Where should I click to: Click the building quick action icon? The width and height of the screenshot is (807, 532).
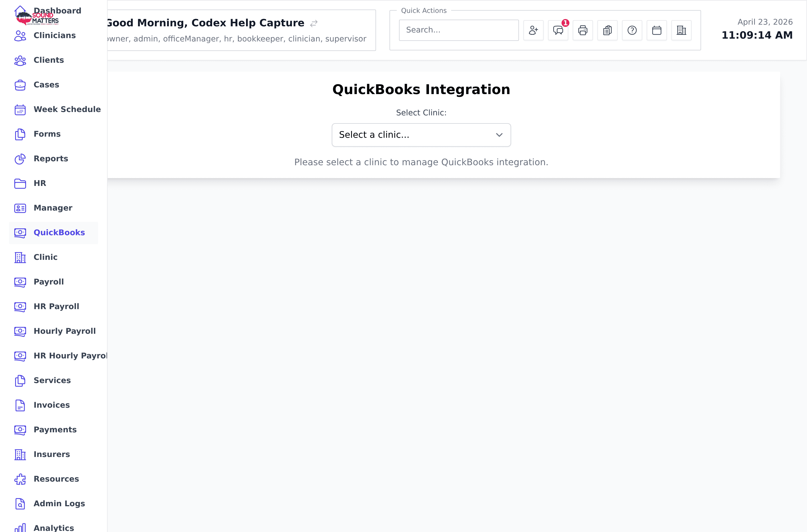click(x=681, y=30)
